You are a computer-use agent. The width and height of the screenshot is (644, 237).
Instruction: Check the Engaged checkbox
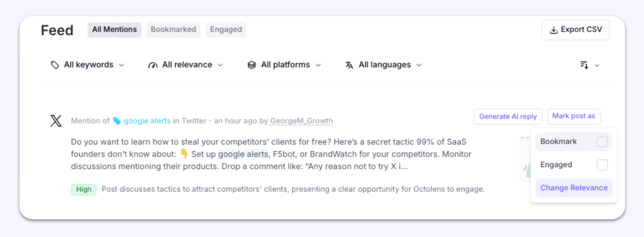click(x=602, y=165)
